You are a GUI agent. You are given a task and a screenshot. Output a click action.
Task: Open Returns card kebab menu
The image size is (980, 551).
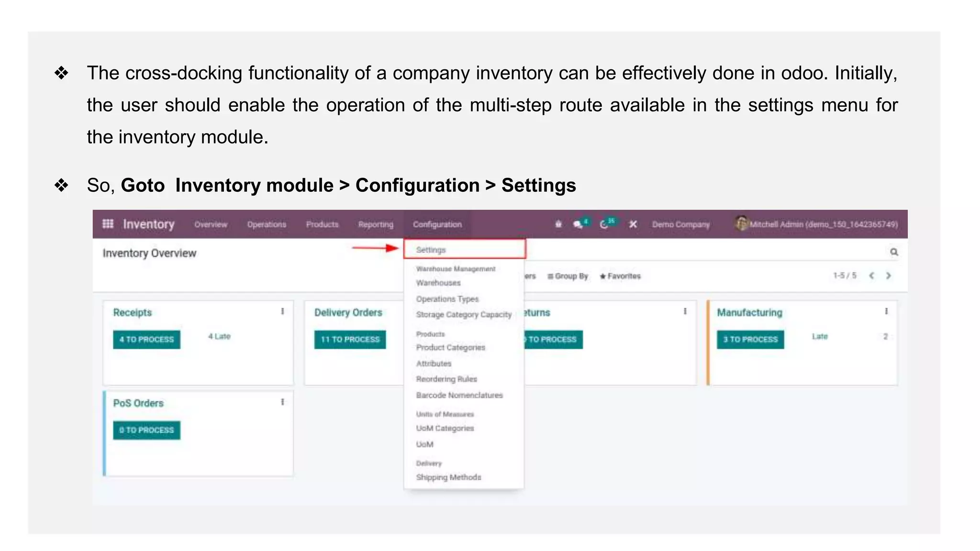(685, 311)
